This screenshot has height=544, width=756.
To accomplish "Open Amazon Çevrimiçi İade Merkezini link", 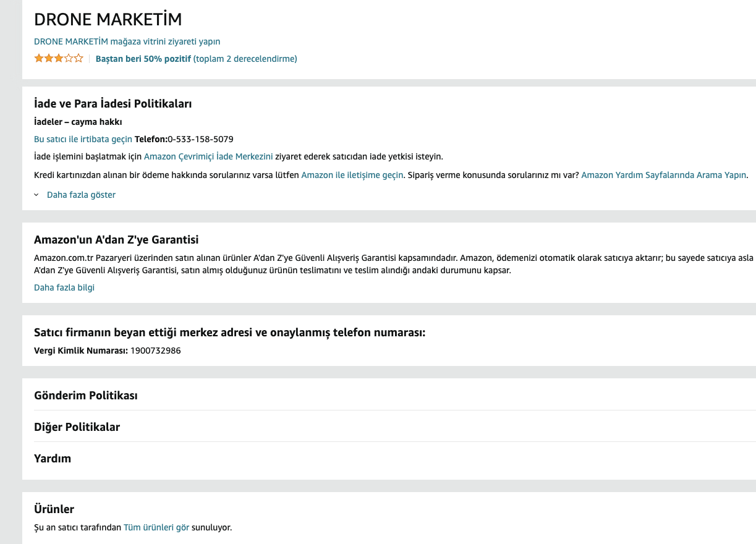I will [208, 156].
